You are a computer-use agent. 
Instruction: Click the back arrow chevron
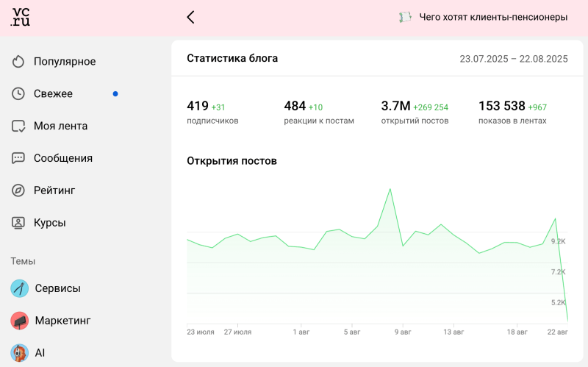click(x=190, y=17)
